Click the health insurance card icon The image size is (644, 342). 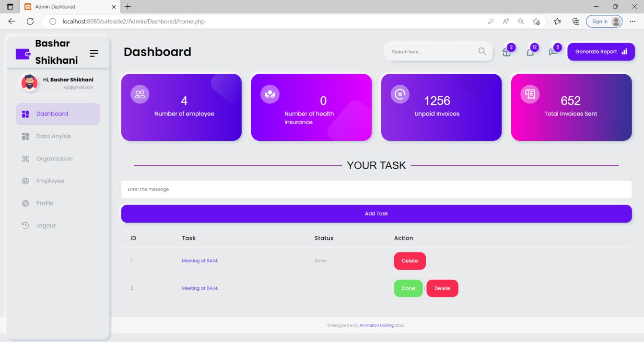point(270,94)
